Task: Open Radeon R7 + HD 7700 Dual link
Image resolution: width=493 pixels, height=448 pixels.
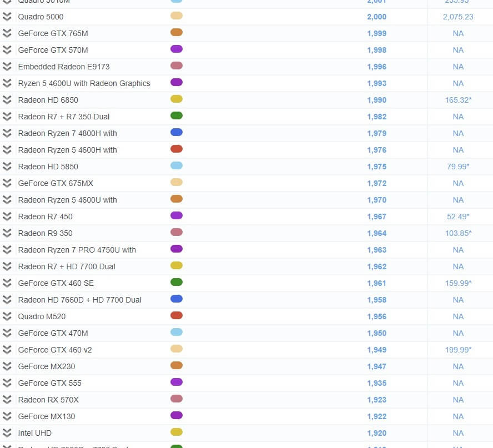Action: tap(66, 266)
